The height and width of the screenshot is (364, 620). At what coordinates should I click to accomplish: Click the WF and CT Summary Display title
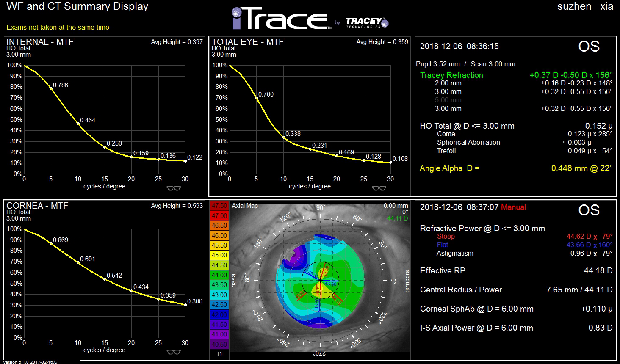click(77, 6)
